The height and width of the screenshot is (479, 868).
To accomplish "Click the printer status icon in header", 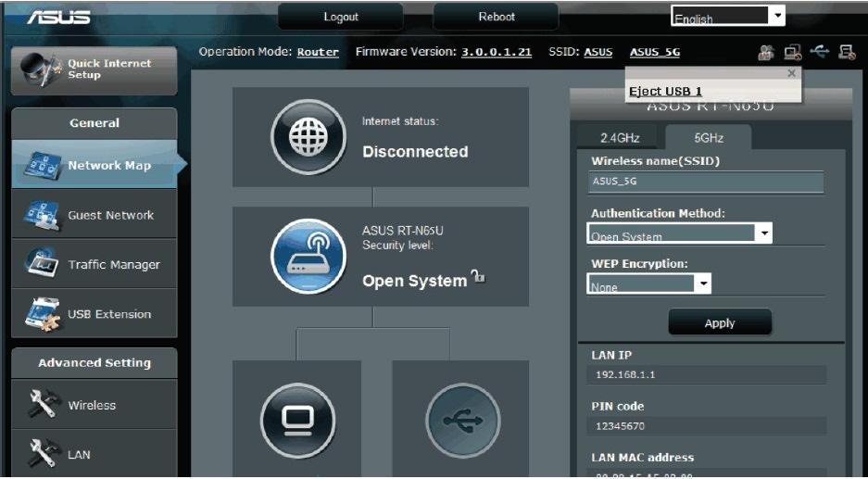I will (847, 53).
